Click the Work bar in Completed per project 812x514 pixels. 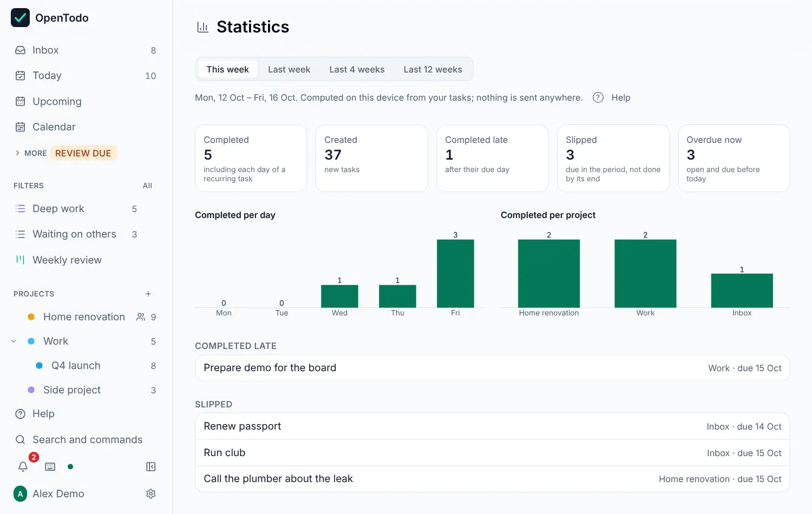coord(645,274)
